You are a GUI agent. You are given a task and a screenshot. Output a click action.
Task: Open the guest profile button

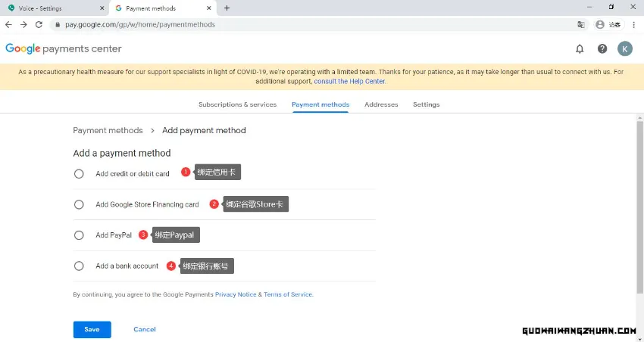609,25
